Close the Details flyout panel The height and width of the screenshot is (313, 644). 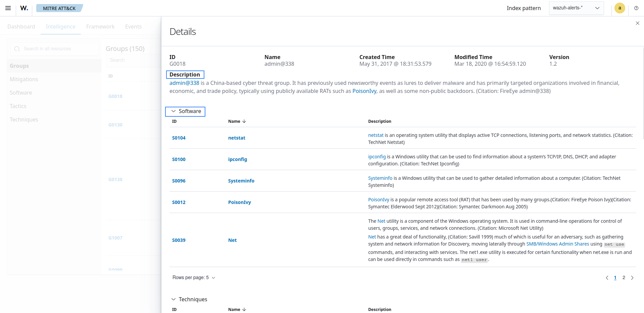(637, 23)
